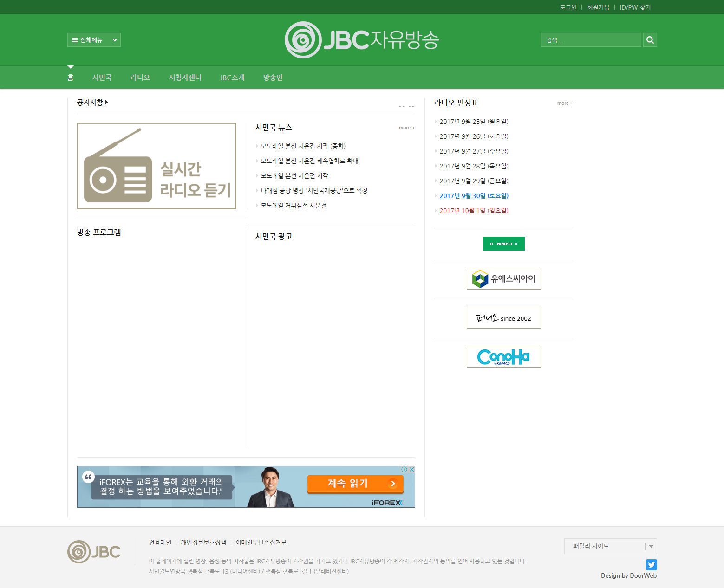724x588 pixels.
Task: Select the 2017년 9월 30일 schedule entry
Action: pos(474,195)
